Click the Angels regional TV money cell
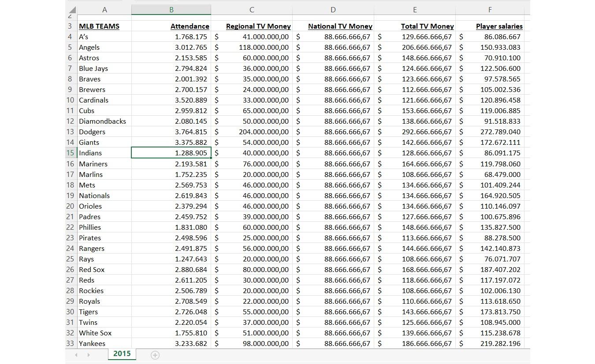Image resolution: width=595 pixels, height=364 pixels. tap(251, 47)
